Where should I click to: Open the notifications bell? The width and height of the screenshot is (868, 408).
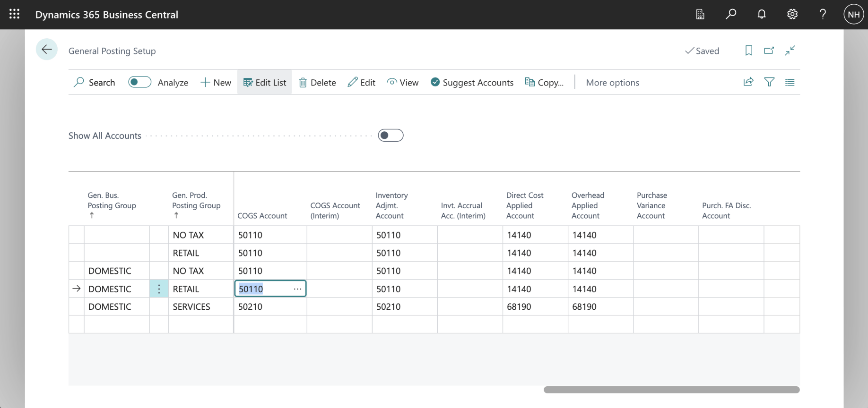pos(761,14)
